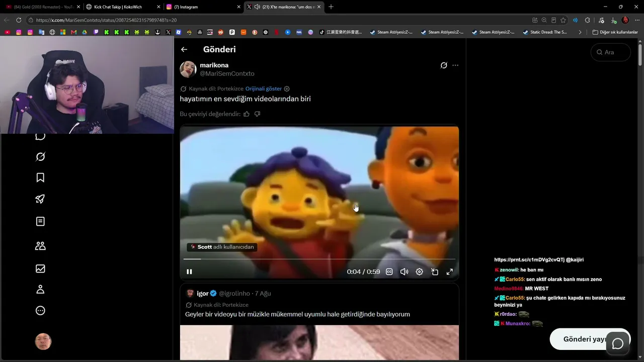Open Profile in the X sidebar
This screenshot has height=362, width=644.
[x=40, y=290]
